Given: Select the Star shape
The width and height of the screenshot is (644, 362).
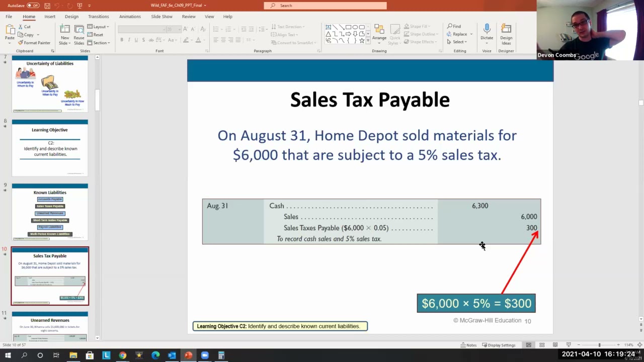Looking at the screenshot, I should click(x=361, y=40).
